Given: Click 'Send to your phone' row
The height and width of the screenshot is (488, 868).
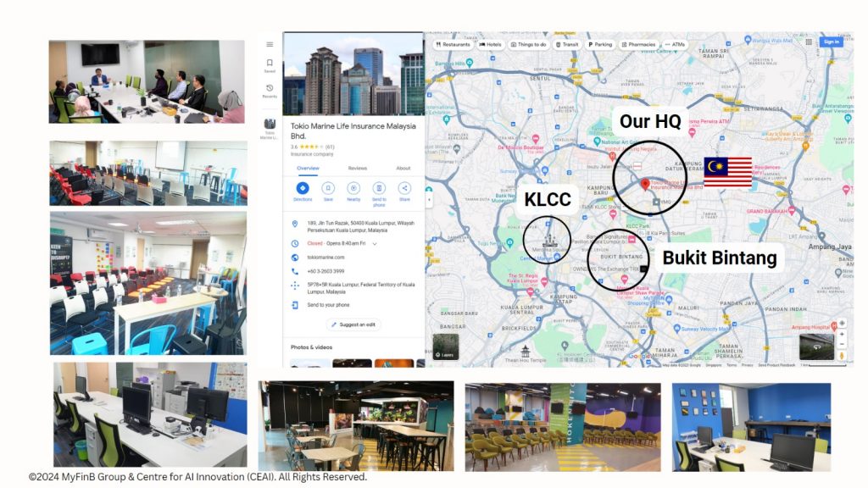Looking at the screenshot, I should click(328, 305).
